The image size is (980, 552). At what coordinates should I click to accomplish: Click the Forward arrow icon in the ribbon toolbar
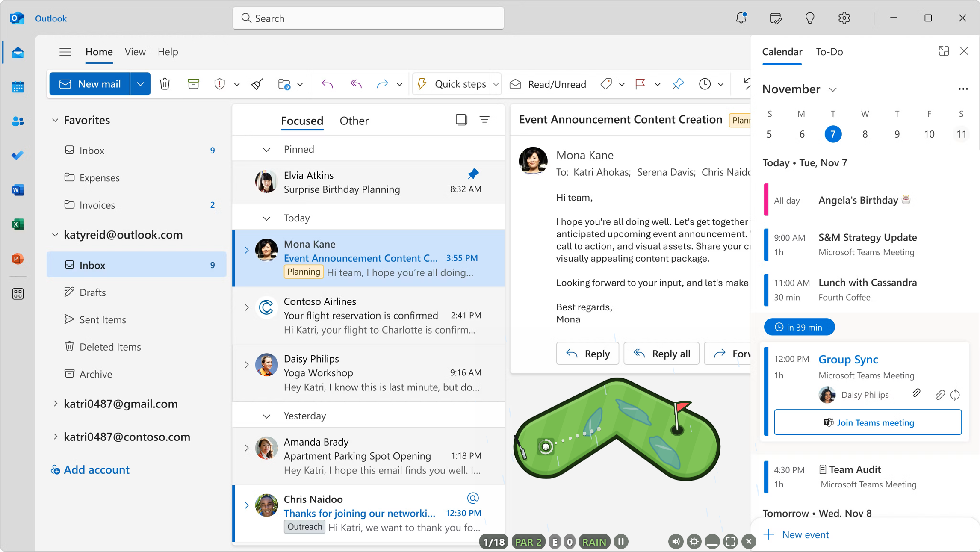(x=382, y=84)
